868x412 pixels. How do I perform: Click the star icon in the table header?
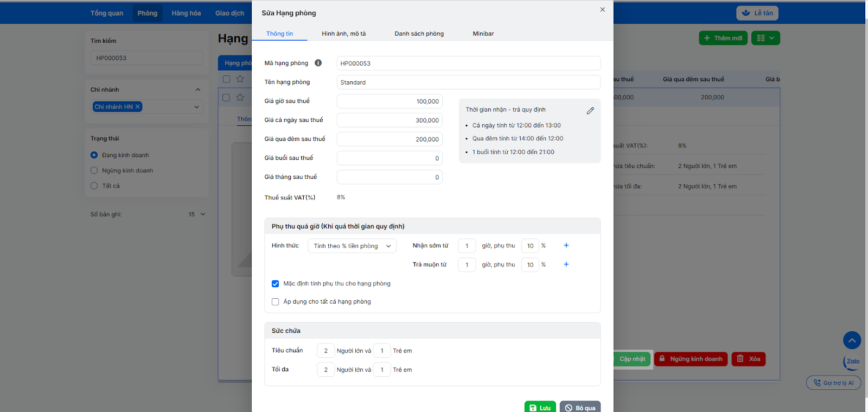click(240, 79)
